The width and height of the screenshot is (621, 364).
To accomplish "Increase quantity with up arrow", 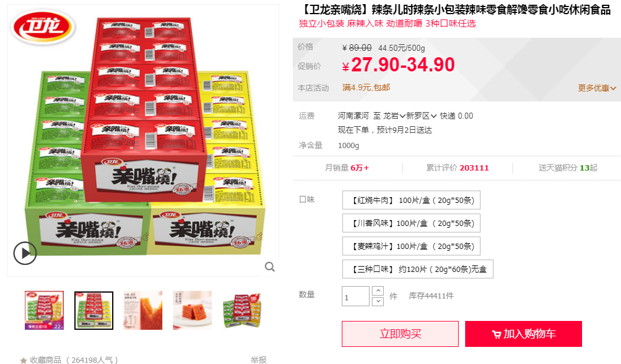I will [378, 291].
